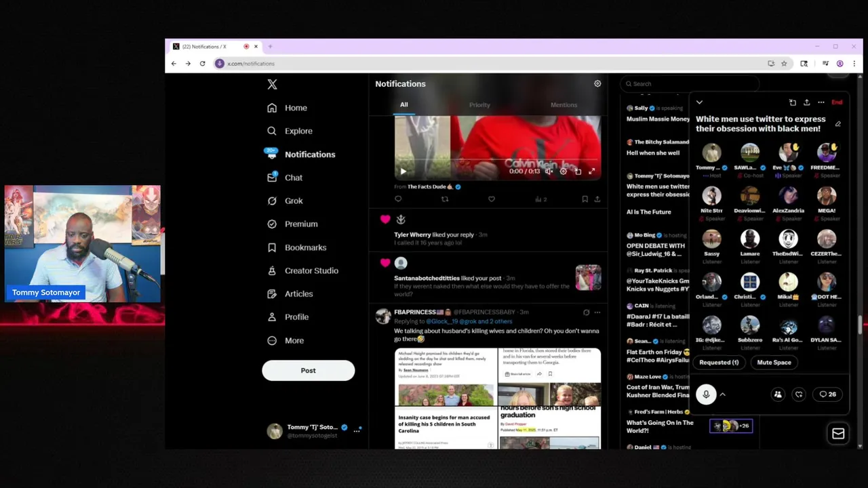Image resolution: width=868 pixels, height=488 pixels.
Task: Click the Grok icon on FBAPRINCESS post
Action: point(586,312)
